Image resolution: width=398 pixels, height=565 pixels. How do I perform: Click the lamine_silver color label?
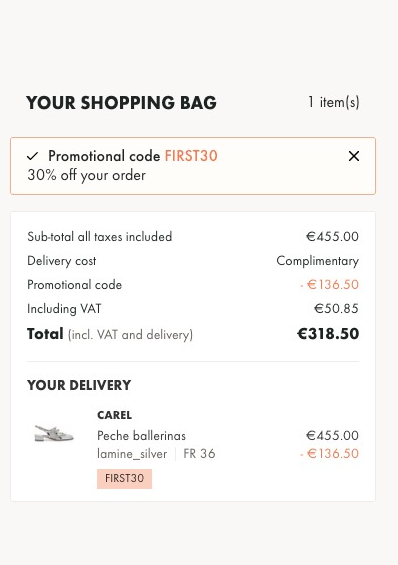point(132,454)
